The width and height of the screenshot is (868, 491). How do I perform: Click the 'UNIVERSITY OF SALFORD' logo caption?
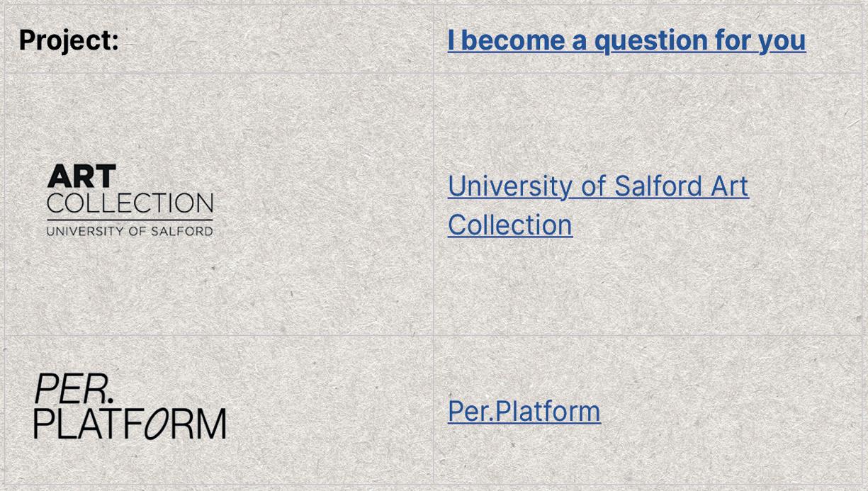pyautogui.click(x=130, y=231)
